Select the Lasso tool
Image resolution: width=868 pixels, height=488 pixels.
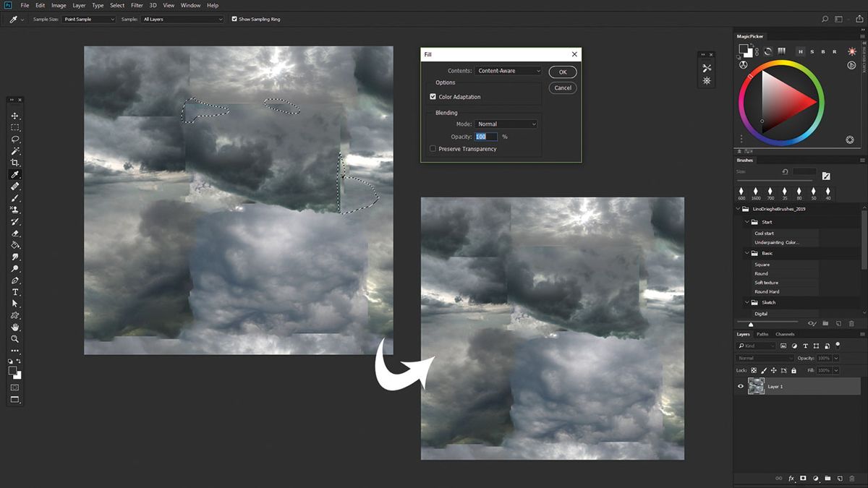(x=15, y=139)
